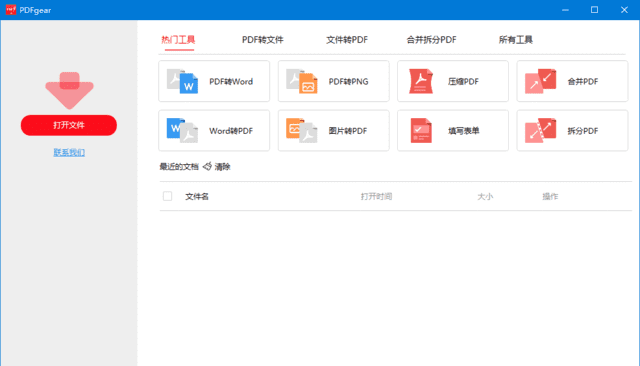Click the 清除 broom icon
This screenshot has width=640, height=366.
207,166
